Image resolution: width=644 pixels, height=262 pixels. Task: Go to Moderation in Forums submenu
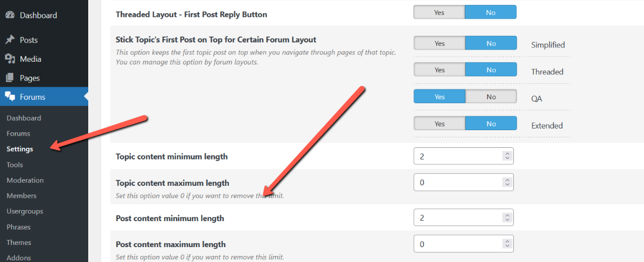tap(25, 180)
